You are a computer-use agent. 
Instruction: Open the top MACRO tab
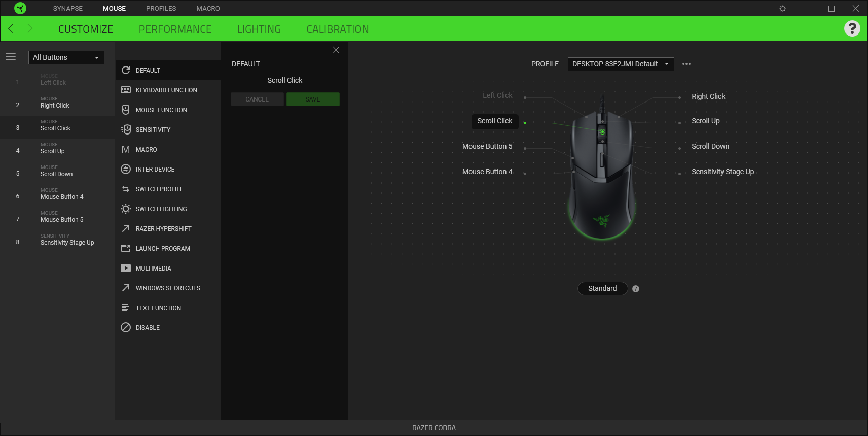208,8
